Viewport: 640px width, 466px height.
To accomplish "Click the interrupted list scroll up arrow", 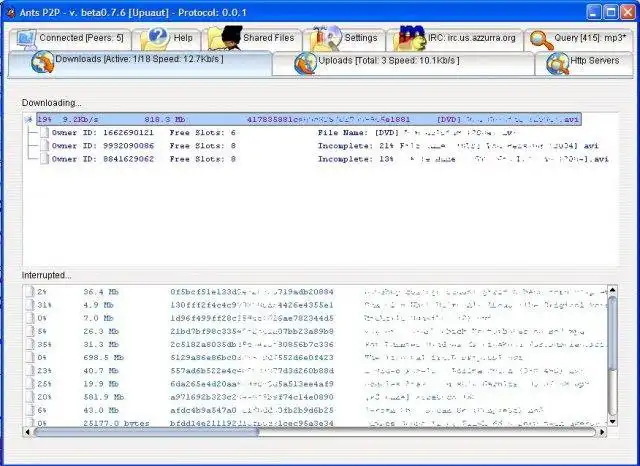I will click(x=612, y=291).
